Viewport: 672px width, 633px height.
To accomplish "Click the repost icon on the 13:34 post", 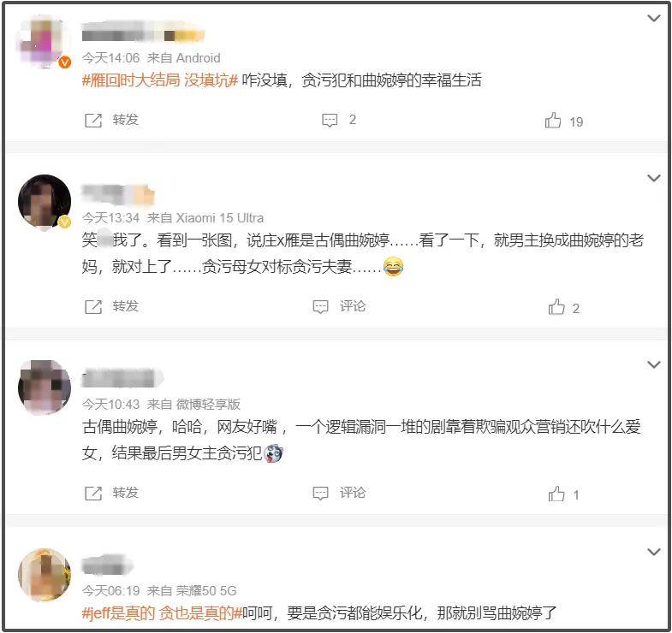I will pyautogui.click(x=93, y=306).
